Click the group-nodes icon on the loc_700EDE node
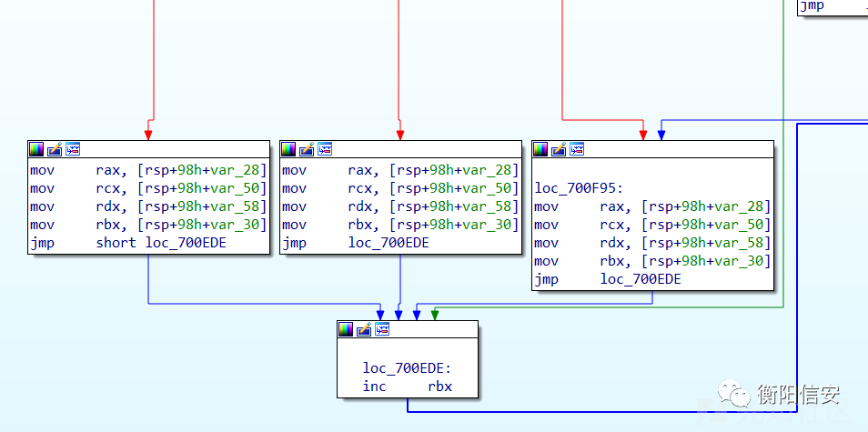 click(382, 329)
